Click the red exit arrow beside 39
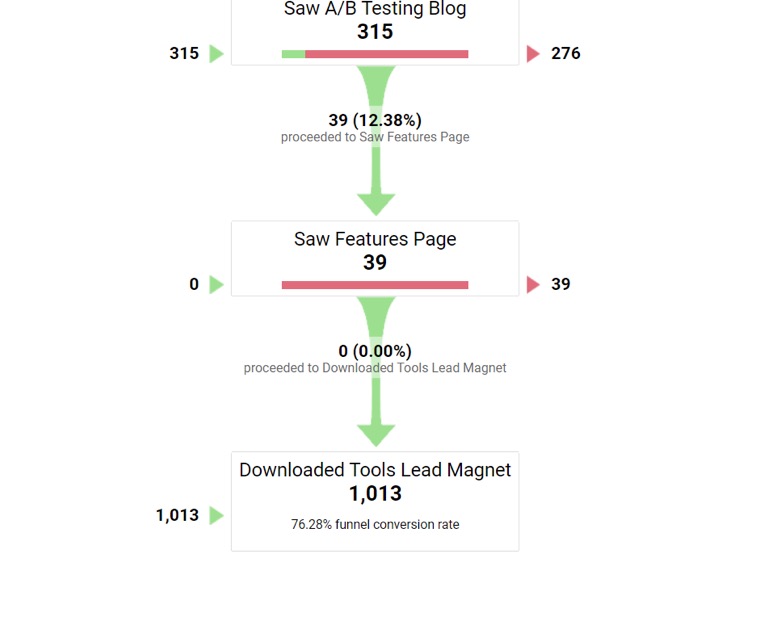Image resolution: width=783 pixels, height=637 pixels. click(x=533, y=285)
